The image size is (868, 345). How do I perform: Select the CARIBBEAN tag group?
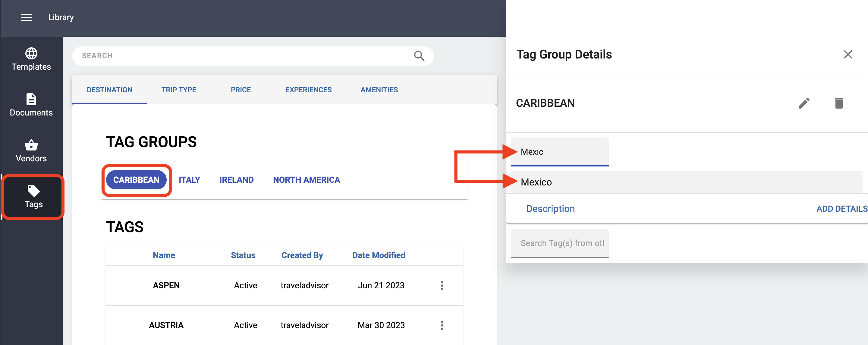[x=136, y=180]
